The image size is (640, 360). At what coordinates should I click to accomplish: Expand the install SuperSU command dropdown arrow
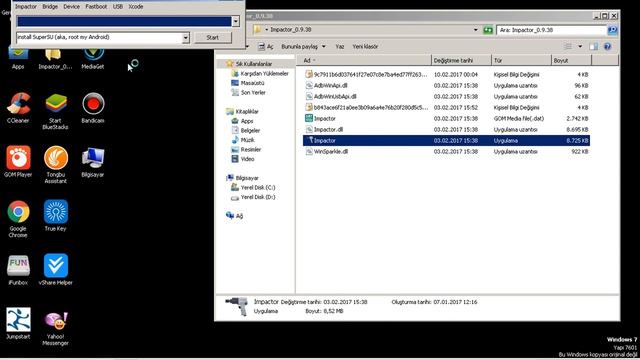[185, 38]
